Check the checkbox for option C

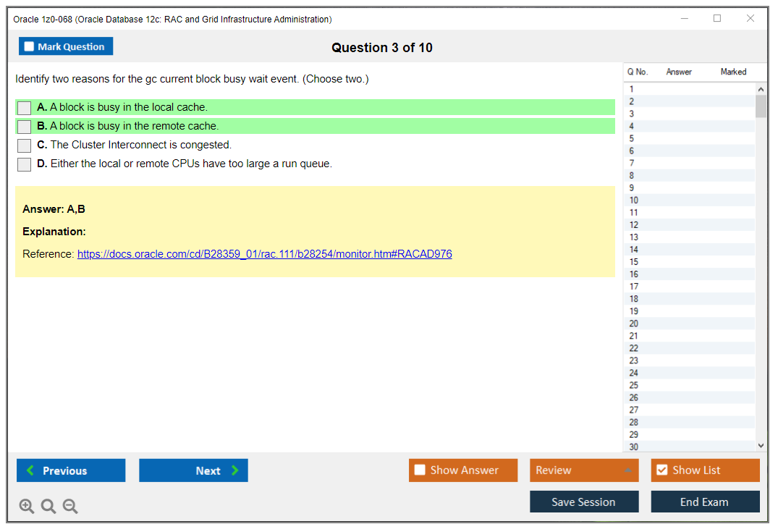coord(23,144)
